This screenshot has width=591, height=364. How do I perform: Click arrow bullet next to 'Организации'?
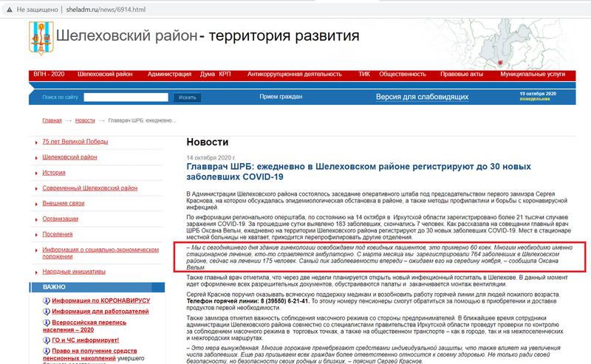(36, 219)
